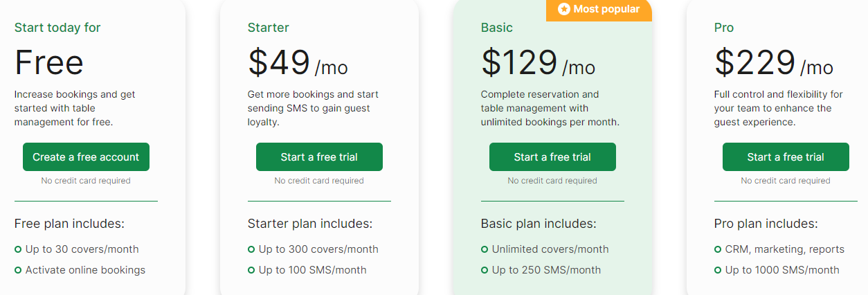The width and height of the screenshot is (868, 295).
Task: Click bullet icon beside Unlimited covers/month
Action: coord(485,249)
